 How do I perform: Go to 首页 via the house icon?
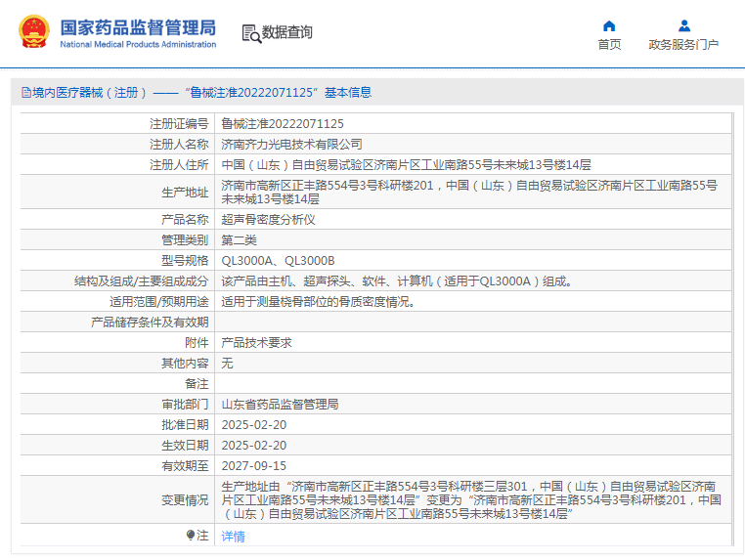(x=609, y=25)
